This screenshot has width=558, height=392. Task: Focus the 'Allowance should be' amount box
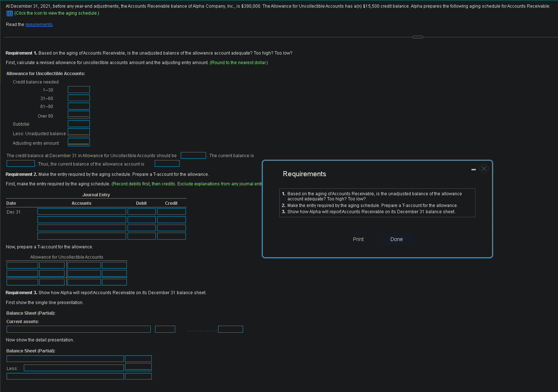[194, 155]
